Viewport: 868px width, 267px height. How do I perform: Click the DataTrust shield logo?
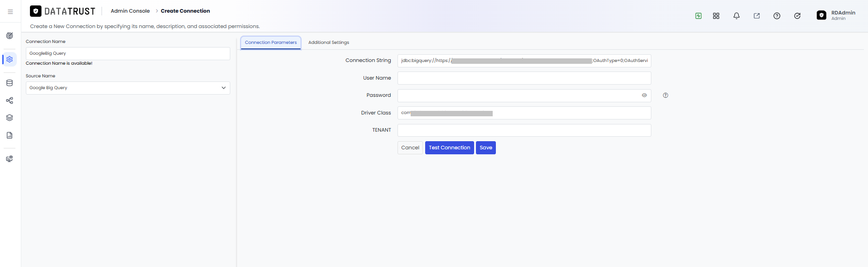pyautogui.click(x=36, y=11)
